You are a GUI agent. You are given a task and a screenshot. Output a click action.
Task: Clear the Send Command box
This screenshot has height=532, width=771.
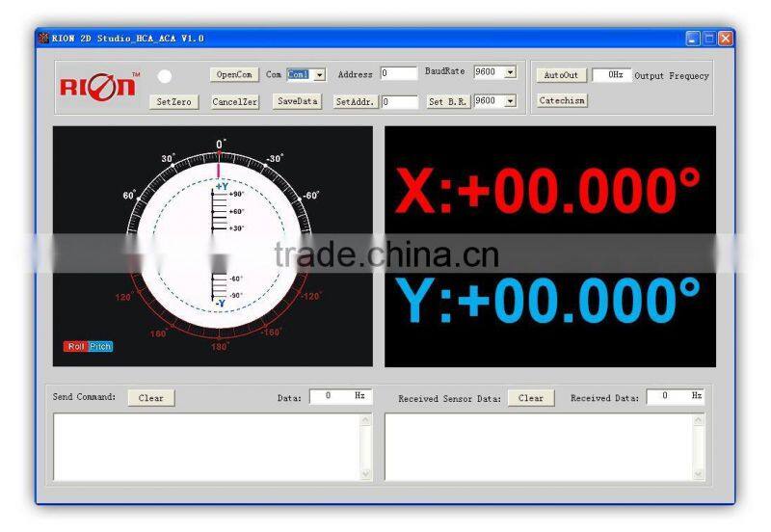151,398
